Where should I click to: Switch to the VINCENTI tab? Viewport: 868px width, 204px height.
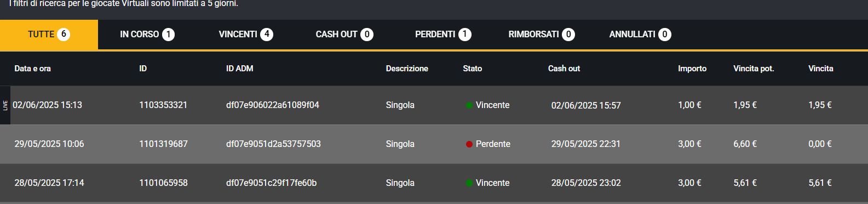[x=245, y=35]
